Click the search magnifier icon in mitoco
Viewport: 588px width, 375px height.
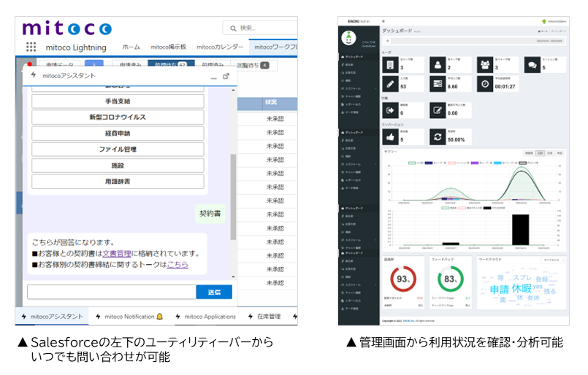pos(233,28)
